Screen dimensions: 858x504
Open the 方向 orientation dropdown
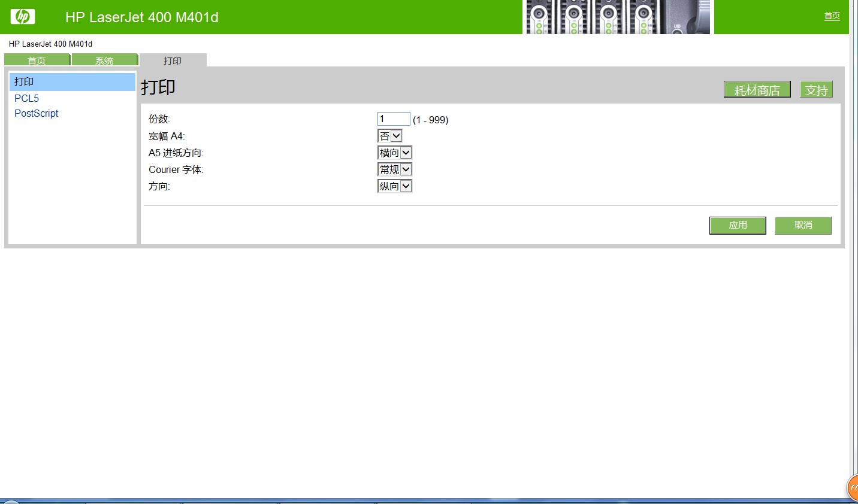[395, 186]
